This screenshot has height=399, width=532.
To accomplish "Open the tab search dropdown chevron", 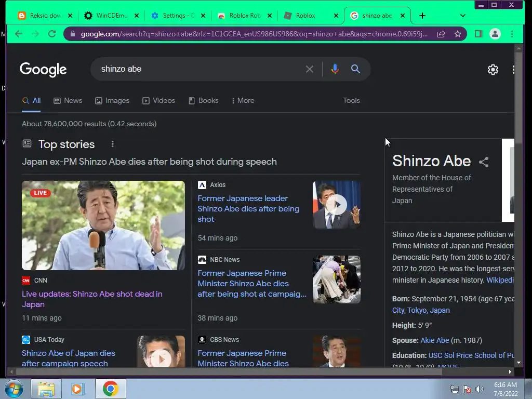I will tap(462, 16).
